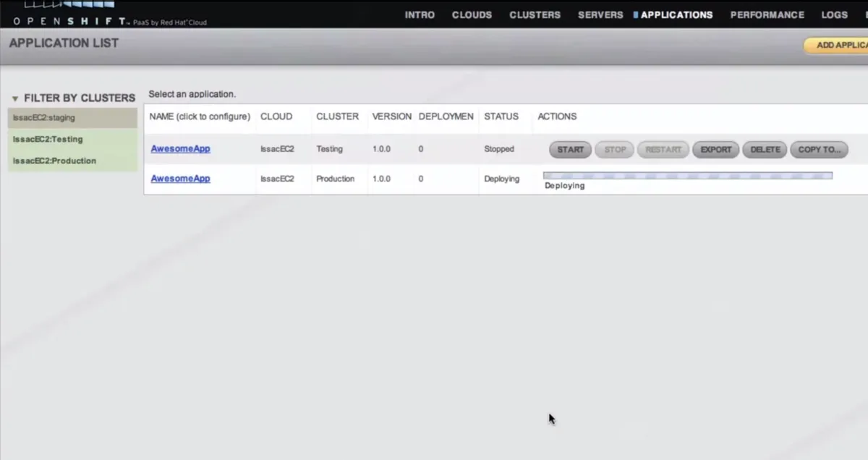Click the Add Application button

click(838, 45)
